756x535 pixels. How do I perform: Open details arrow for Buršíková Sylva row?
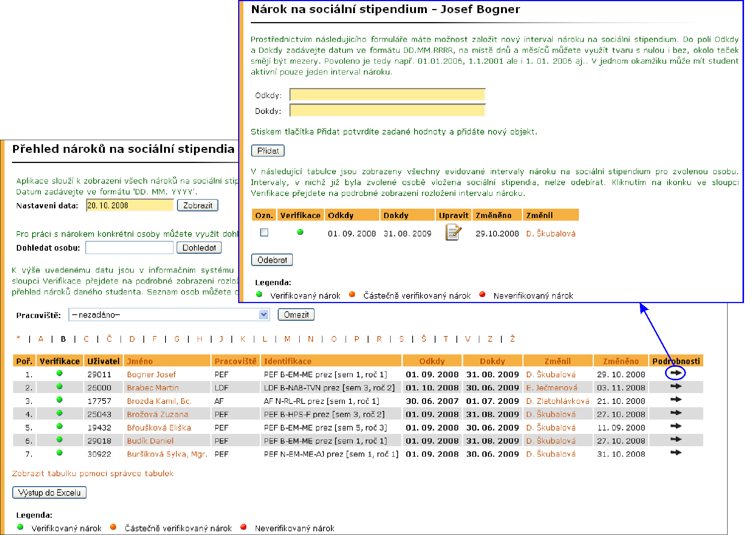click(676, 453)
